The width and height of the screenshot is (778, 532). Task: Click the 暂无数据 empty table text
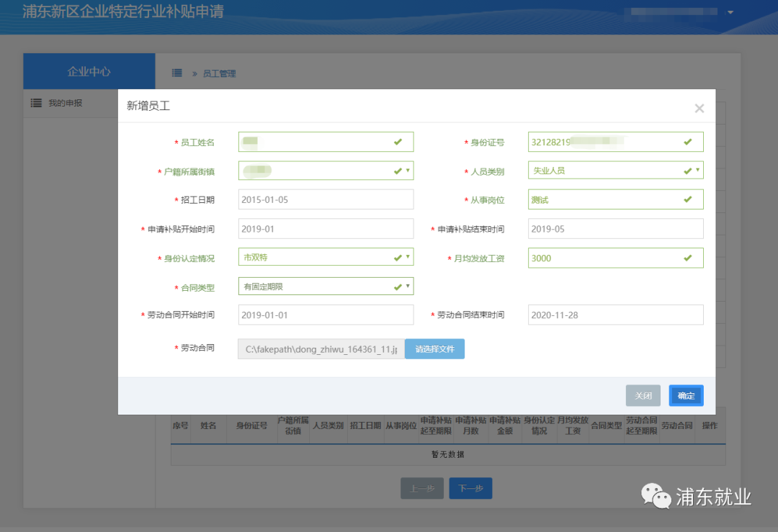click(448, 454)
